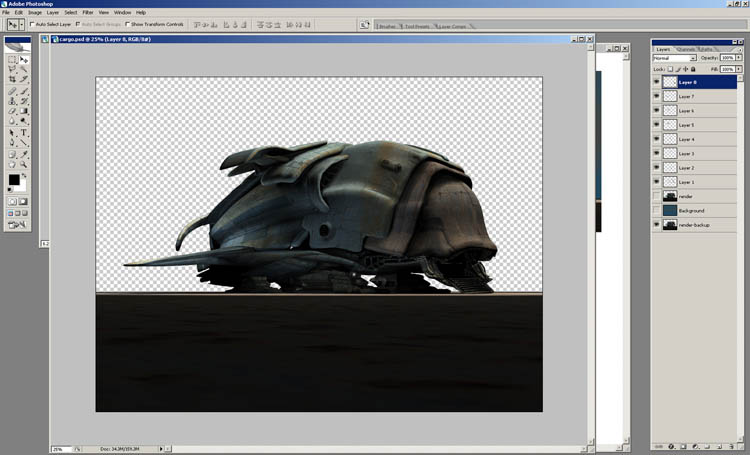Expand the Opacity slider arrow
The height and width of the screenshot is (455, 750).
click(739, 58)
